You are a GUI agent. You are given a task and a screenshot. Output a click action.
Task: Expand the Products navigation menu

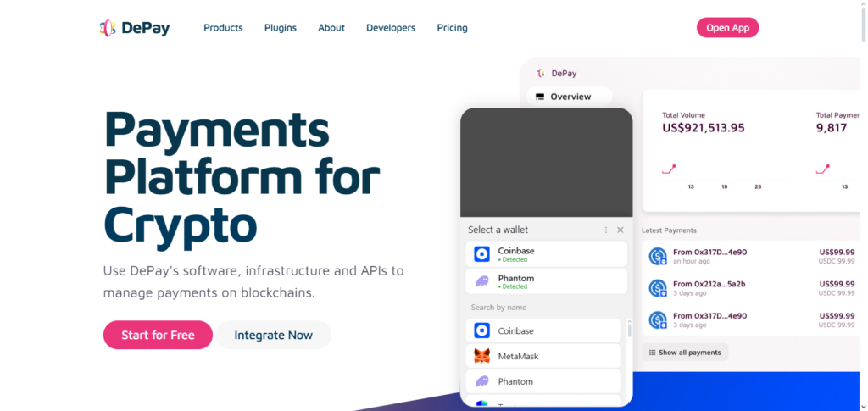[223, 28]
